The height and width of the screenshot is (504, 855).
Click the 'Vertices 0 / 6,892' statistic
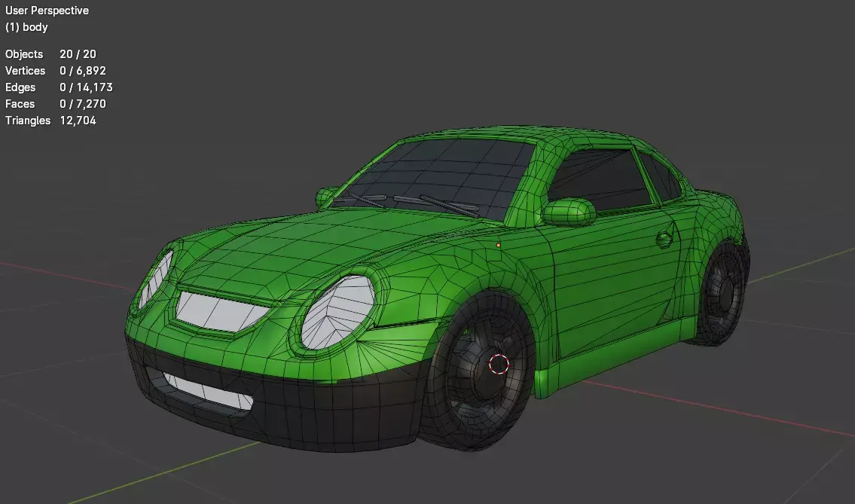click(x=56, y=70)
